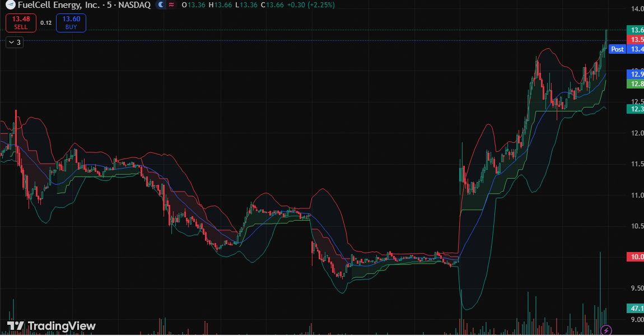Click the moon post-market session icon
Viewport: 644px width, 336px height.
[x=161, y=5]
